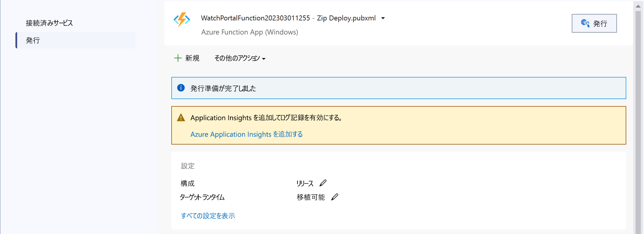The image size is (644, 234).
Task: Click 新規 to add new profile
Action: [x=187, y=58]
